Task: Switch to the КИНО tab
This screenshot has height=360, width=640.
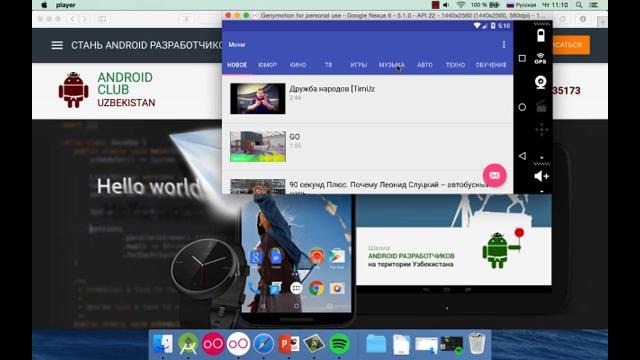Action: pos(298,65)
